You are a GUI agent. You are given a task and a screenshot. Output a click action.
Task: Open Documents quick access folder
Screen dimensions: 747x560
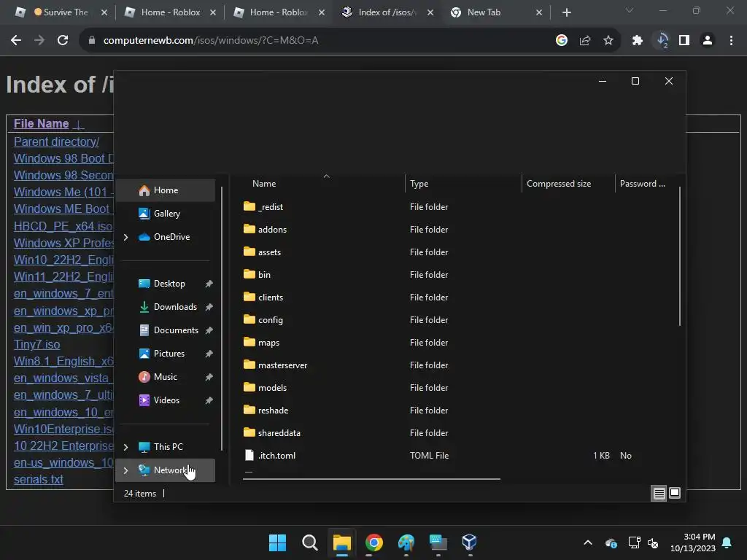tap(166, 330)
